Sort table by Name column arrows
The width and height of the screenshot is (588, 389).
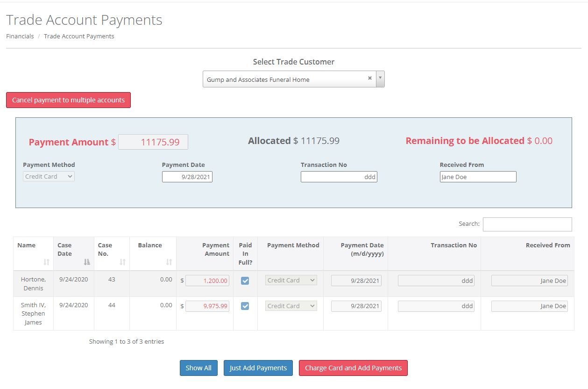pyautogui.click(x=46, y=262)
